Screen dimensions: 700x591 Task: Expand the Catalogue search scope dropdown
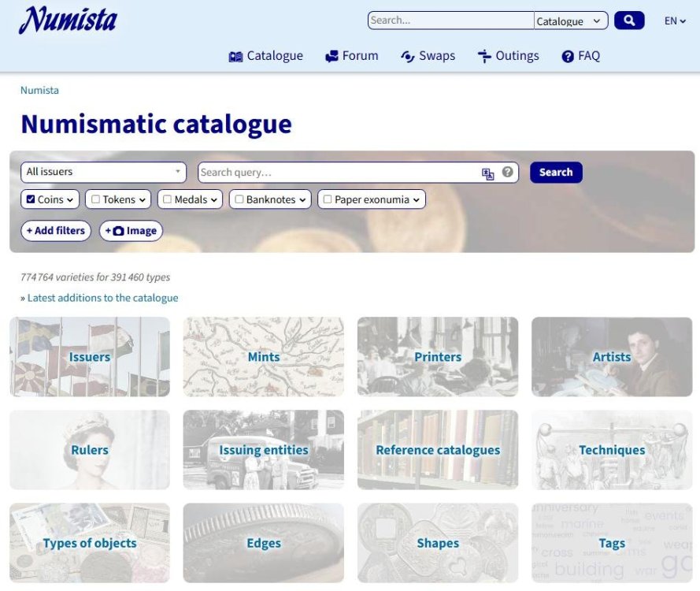point(571,21)
